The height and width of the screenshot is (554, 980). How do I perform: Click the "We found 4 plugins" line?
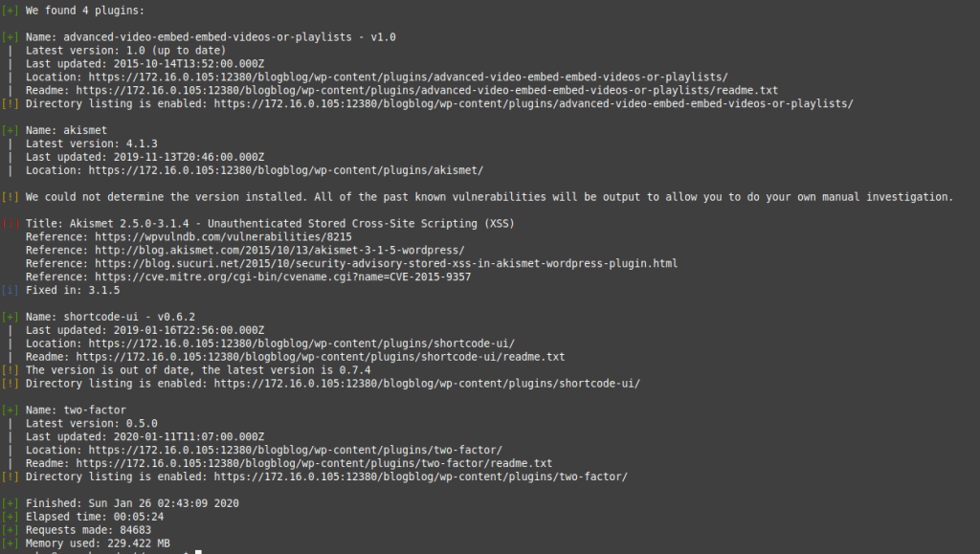tap(85, 11)
